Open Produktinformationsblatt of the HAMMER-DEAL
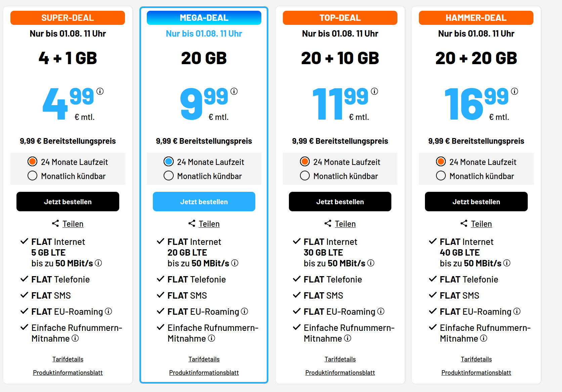 476,373
